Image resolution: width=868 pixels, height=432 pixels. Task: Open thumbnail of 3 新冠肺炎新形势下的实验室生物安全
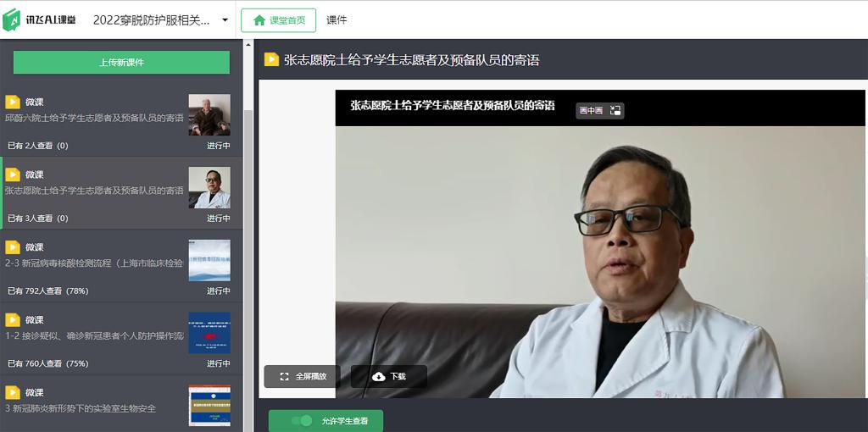[209, 405]
